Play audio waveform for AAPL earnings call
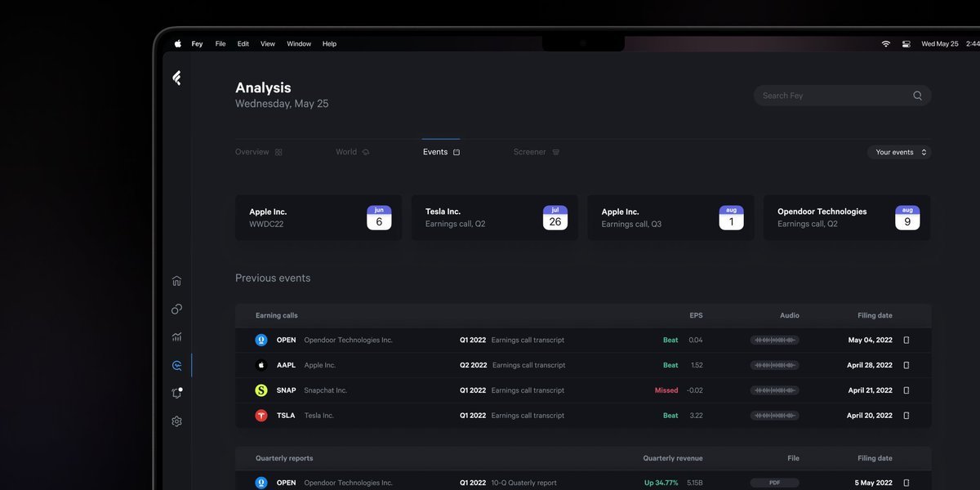 (x=775, y=365)
